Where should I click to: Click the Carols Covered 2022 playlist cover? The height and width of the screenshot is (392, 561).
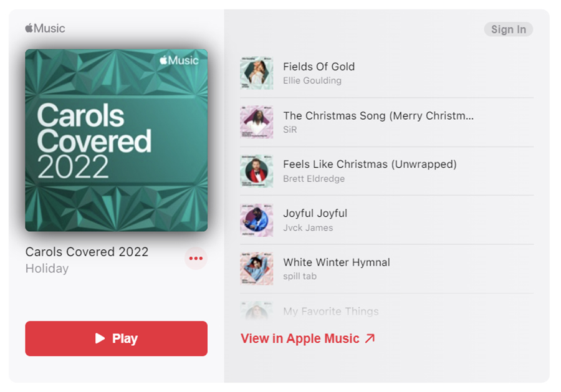[x=116, y=140]
